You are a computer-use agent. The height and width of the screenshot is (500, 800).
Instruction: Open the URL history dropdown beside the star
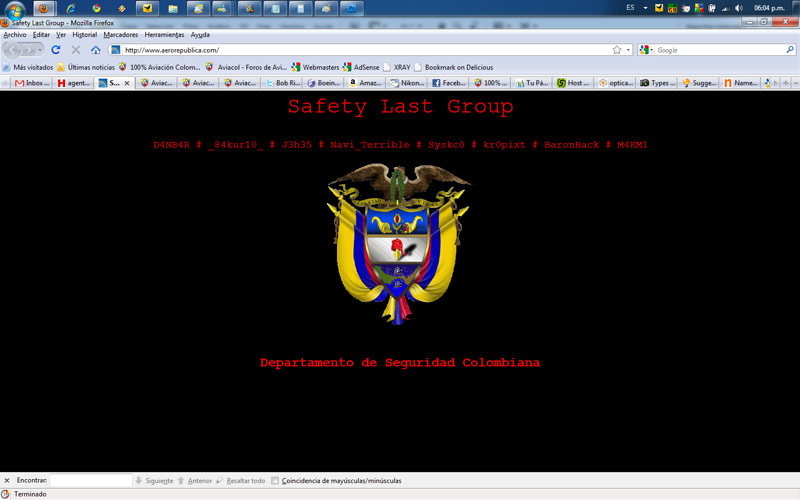[628, 49]
